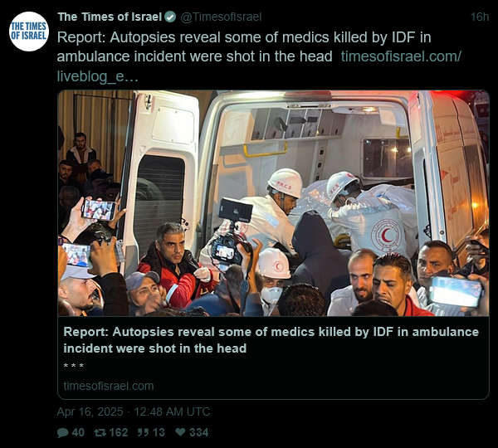Click the 13 quotes count
The width and height of the screenshot is (498, 448).
coord(159,432)
